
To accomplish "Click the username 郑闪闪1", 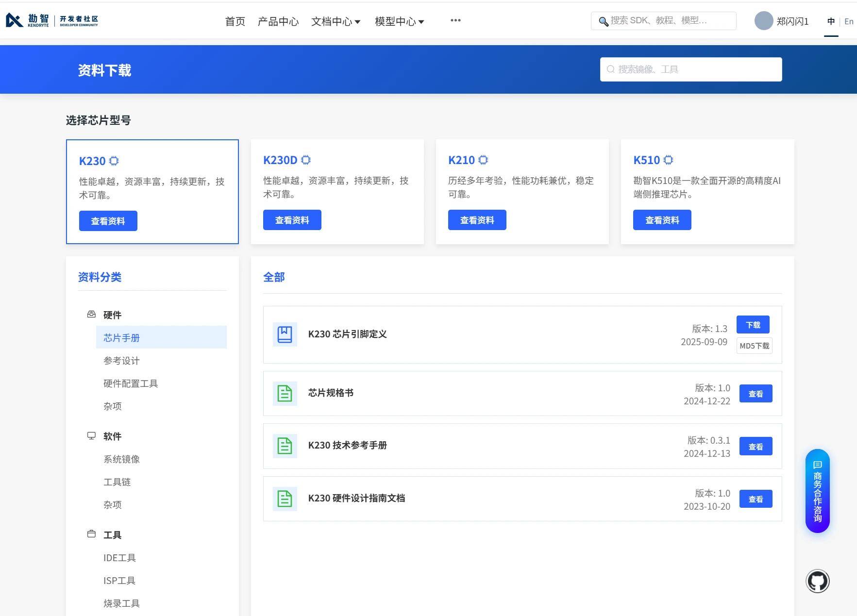I will coord(792,21).
